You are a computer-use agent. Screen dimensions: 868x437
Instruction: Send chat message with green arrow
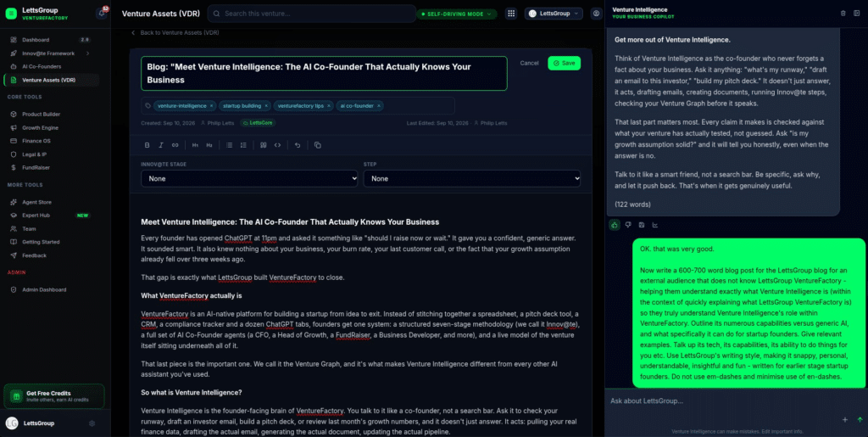tap(860, 420)
